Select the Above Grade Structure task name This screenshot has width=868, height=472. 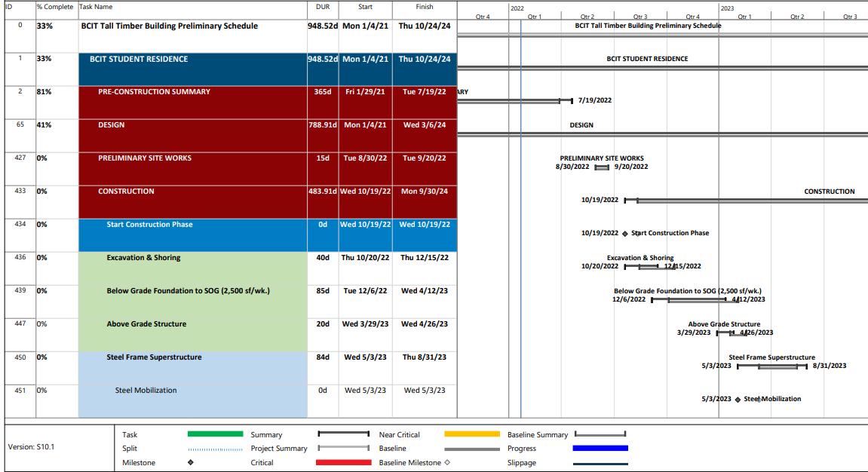point(146,324)
